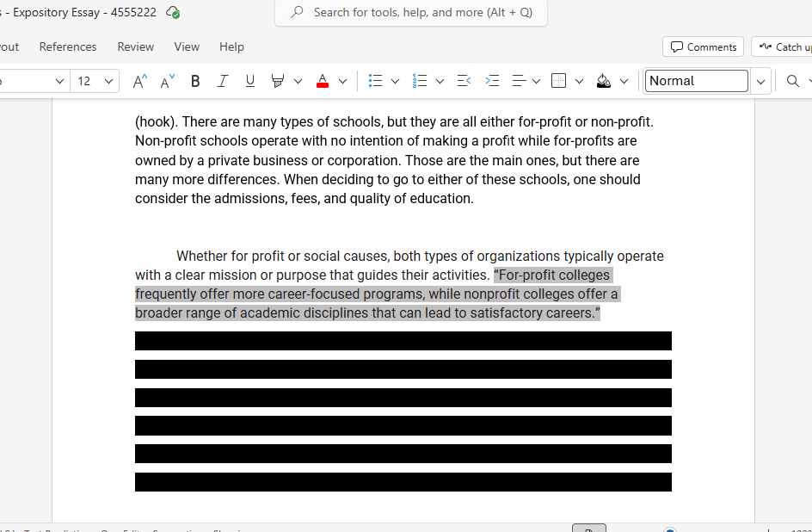This screenshot has height=532, width=812.
Task: Apply the text highlight color pen
Action: tap(277, 81)
